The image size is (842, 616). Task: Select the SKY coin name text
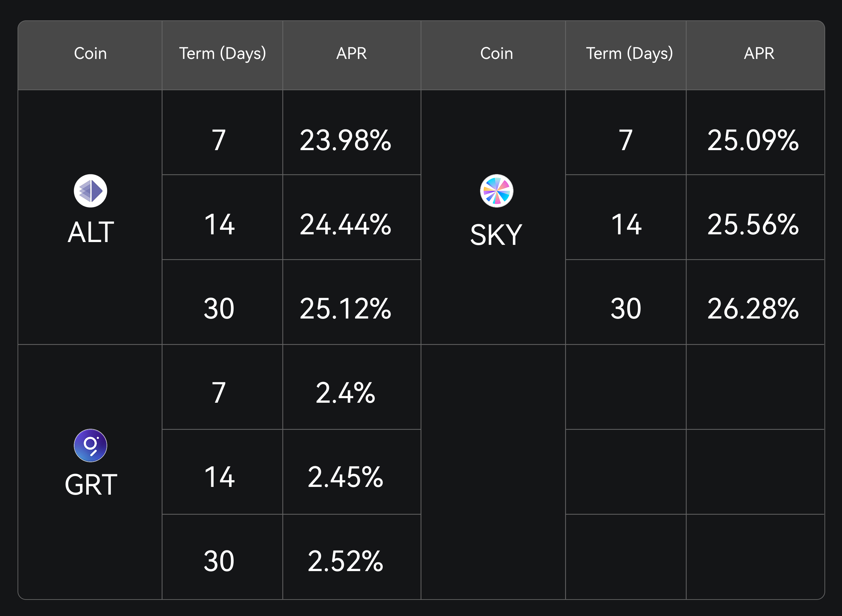(496, 235)
